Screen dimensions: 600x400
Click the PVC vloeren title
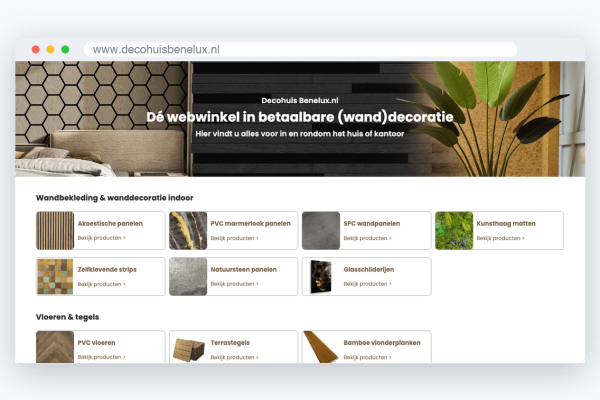pyautogui.click(x=96, y=343)
